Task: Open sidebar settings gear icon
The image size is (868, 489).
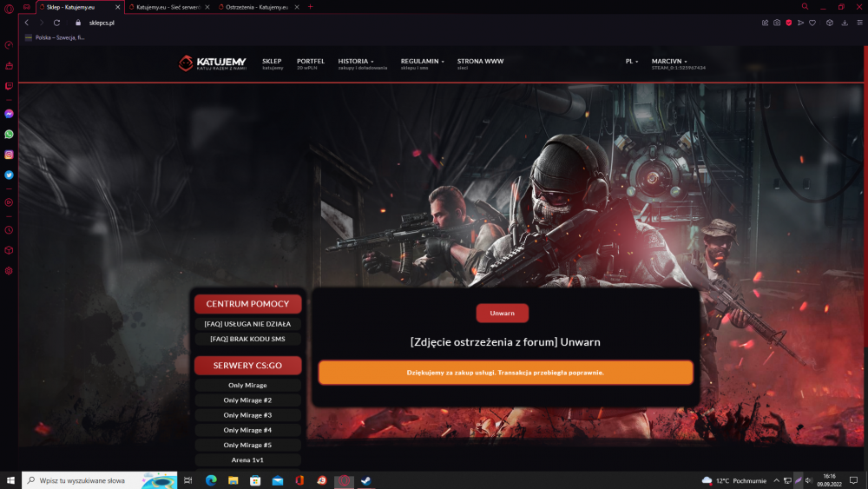Action: point(9,271)
